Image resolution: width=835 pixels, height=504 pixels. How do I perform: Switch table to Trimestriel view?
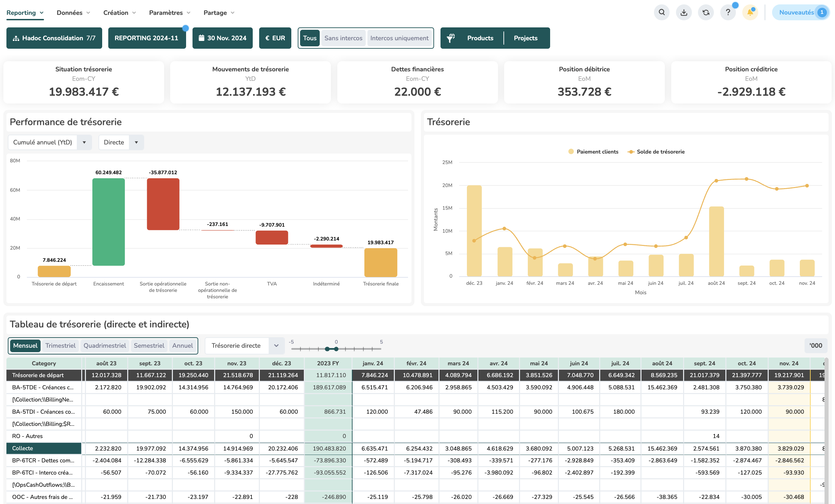click(60, 345)
